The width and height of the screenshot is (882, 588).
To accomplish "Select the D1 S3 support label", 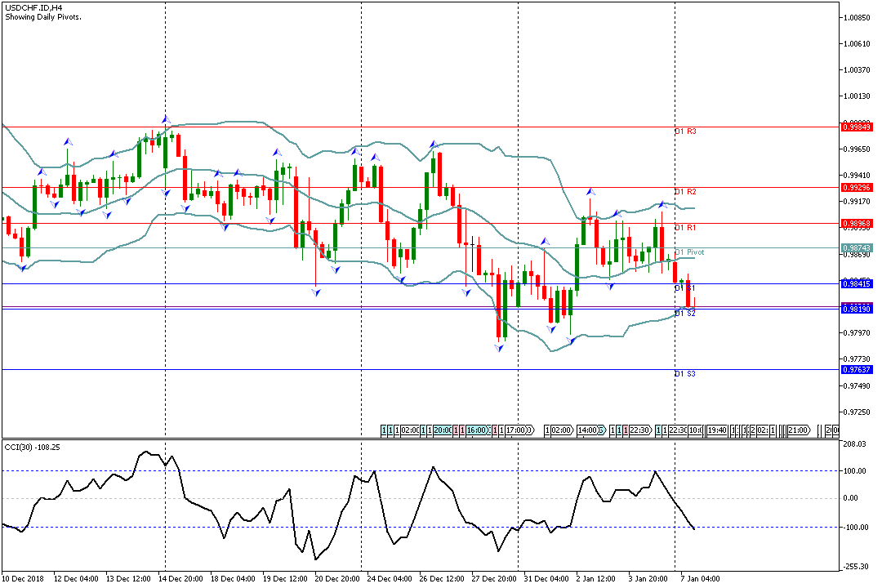I will pos(685,373).
